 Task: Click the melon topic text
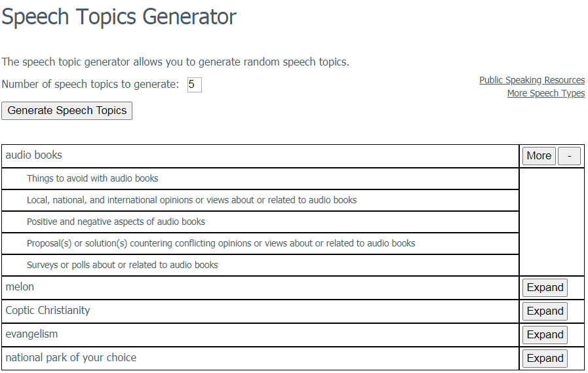20,286
